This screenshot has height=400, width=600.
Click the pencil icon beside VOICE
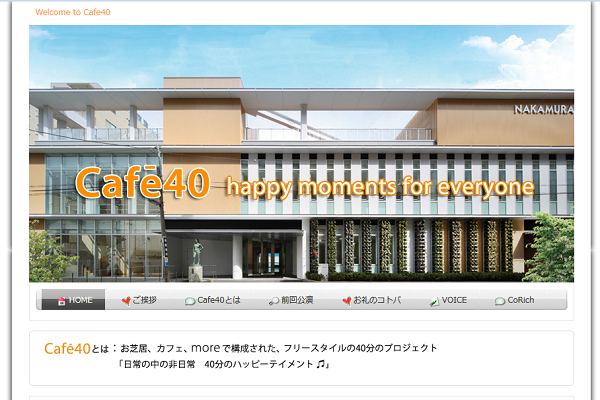click(434, 300)
